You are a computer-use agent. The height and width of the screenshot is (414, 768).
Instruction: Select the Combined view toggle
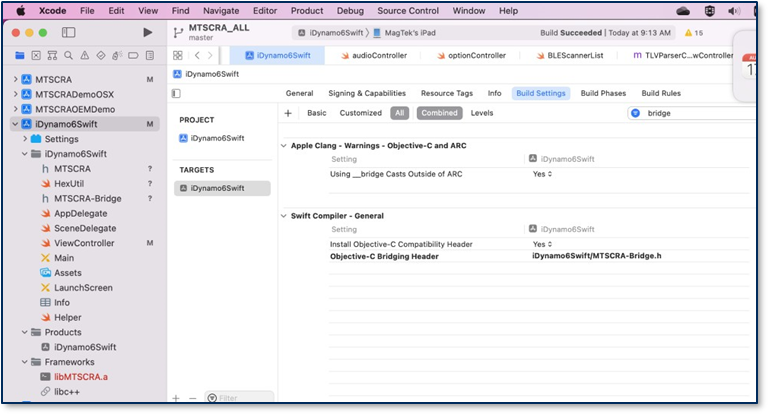pos(439,113)
